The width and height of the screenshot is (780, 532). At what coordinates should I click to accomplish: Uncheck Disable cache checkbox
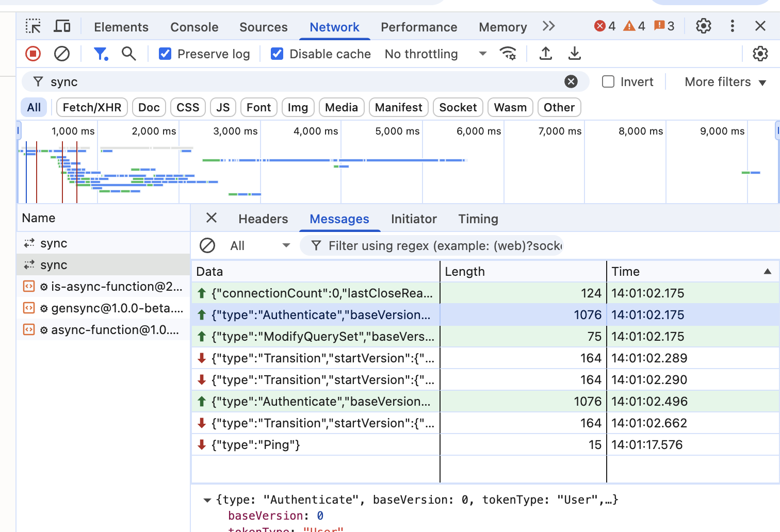[x=277, y=54]
